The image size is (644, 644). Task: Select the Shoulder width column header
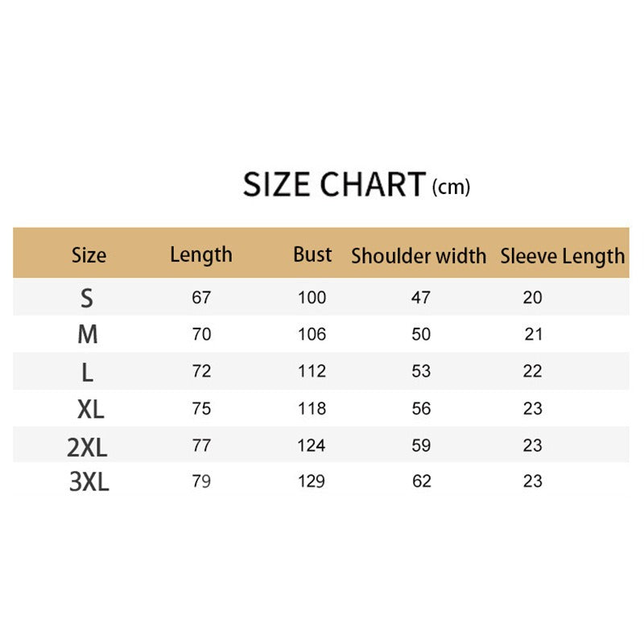[419, 256]
